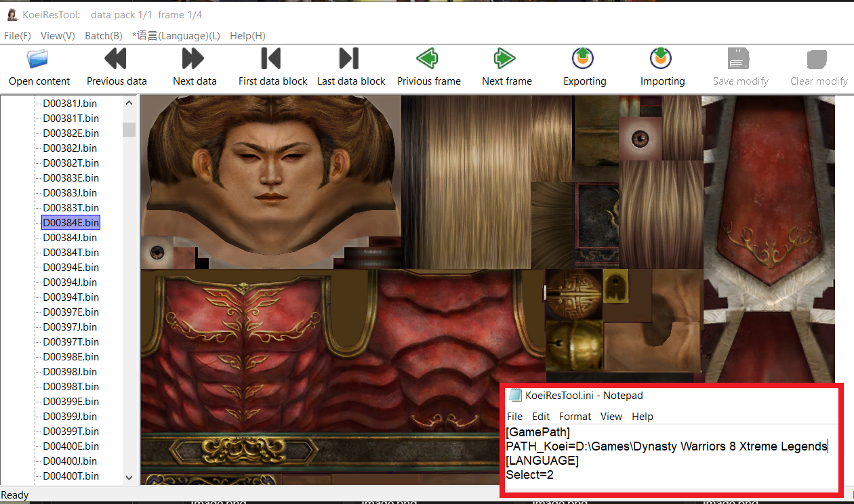Select D00399T.bin in the file list
Screen dimensions: 854x504
pos(70,431)
